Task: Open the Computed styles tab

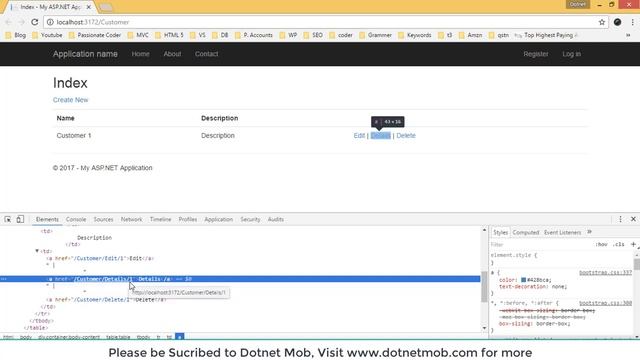Action: [x=526, y=232]
